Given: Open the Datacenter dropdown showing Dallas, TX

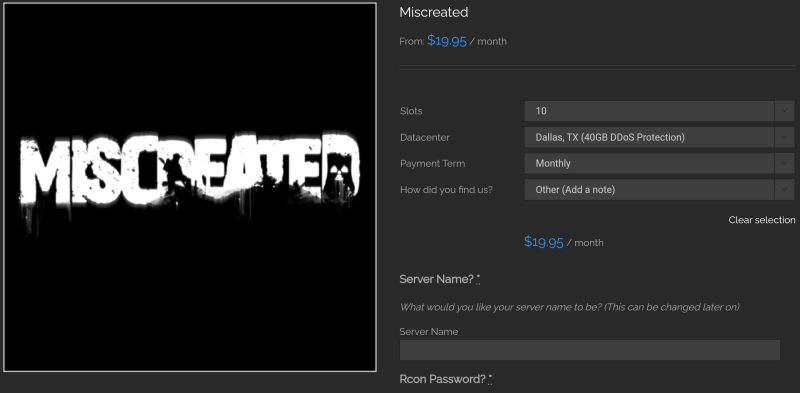Looking at the screenshot, I should pyautogui.click(x=659, y=137).
